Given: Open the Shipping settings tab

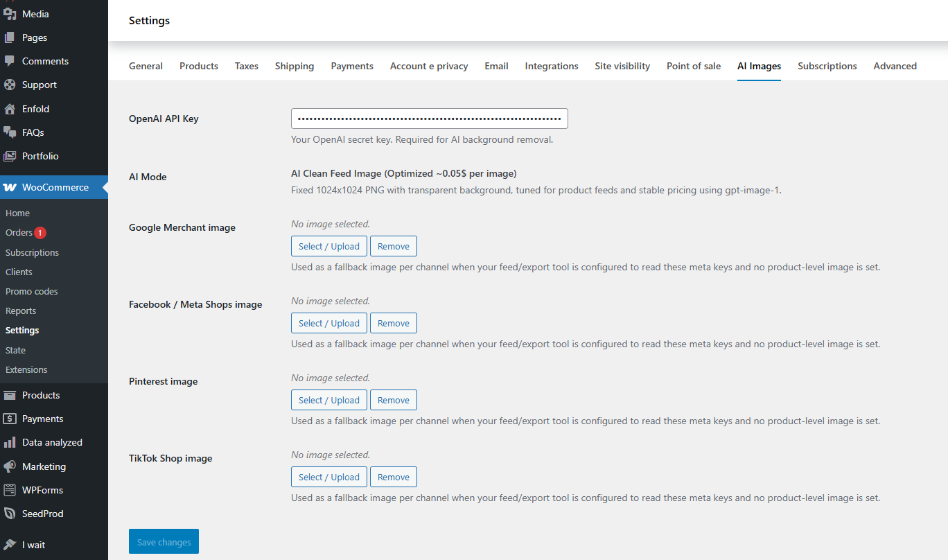Looking at the screenshot, I should [x=295, y=66].
